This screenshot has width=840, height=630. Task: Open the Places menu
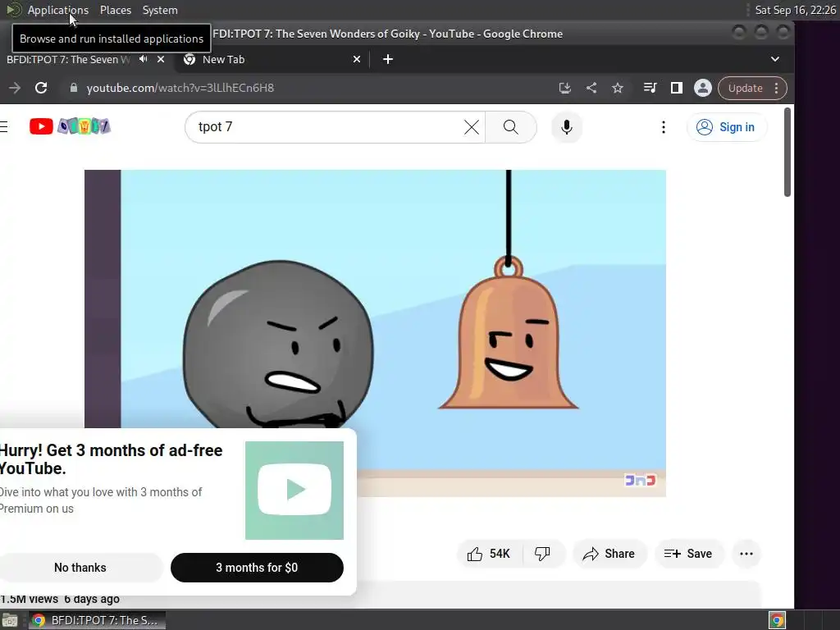click(115, 10)
